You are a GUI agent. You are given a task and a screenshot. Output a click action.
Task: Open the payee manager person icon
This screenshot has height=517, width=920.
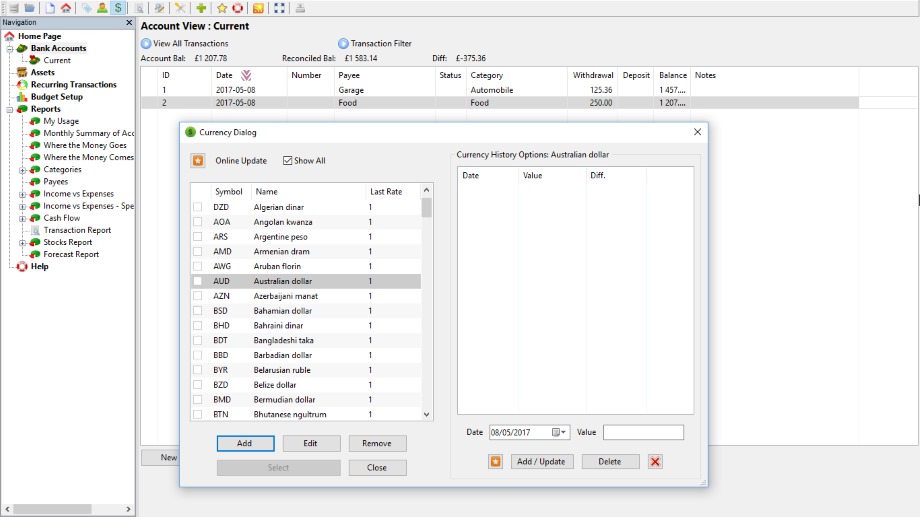click(x=103, y=8)
